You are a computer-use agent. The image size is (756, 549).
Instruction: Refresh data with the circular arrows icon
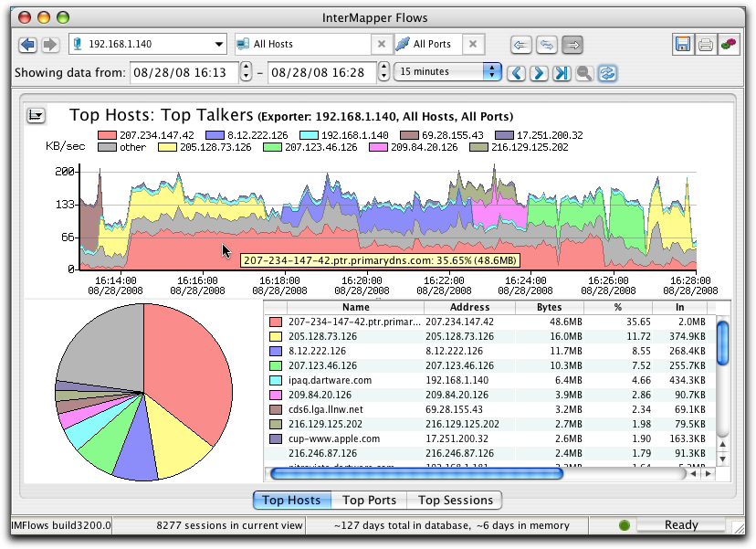[605, 72]
